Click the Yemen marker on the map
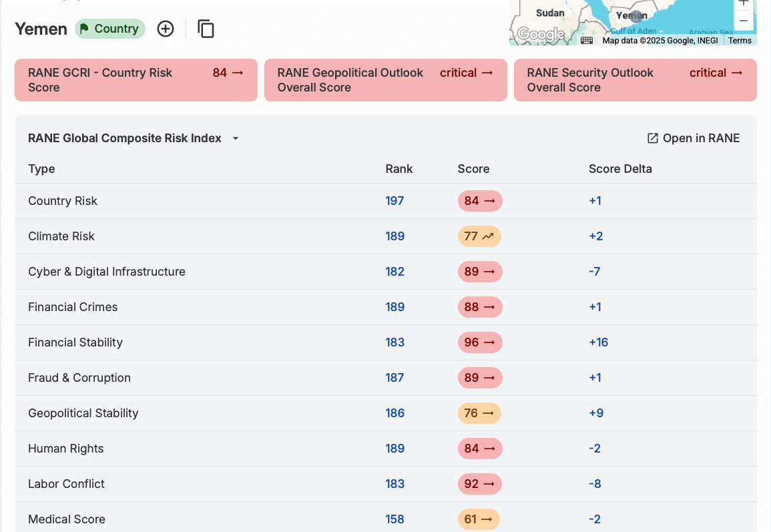This screenshot has height=532, width=771. (635, 16)
